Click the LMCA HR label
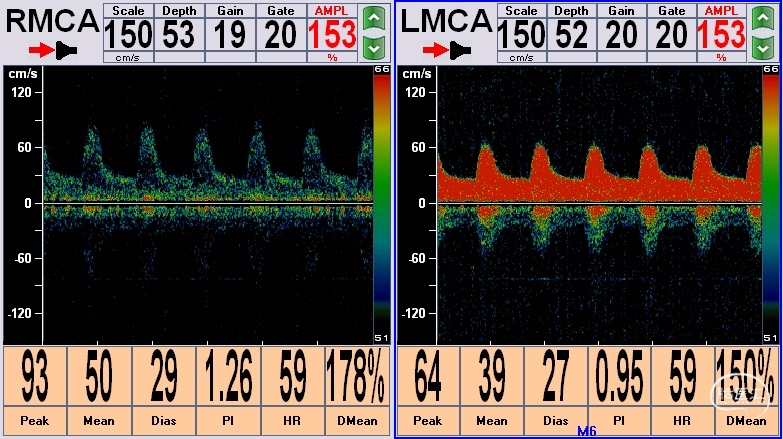 coord(683,421)
